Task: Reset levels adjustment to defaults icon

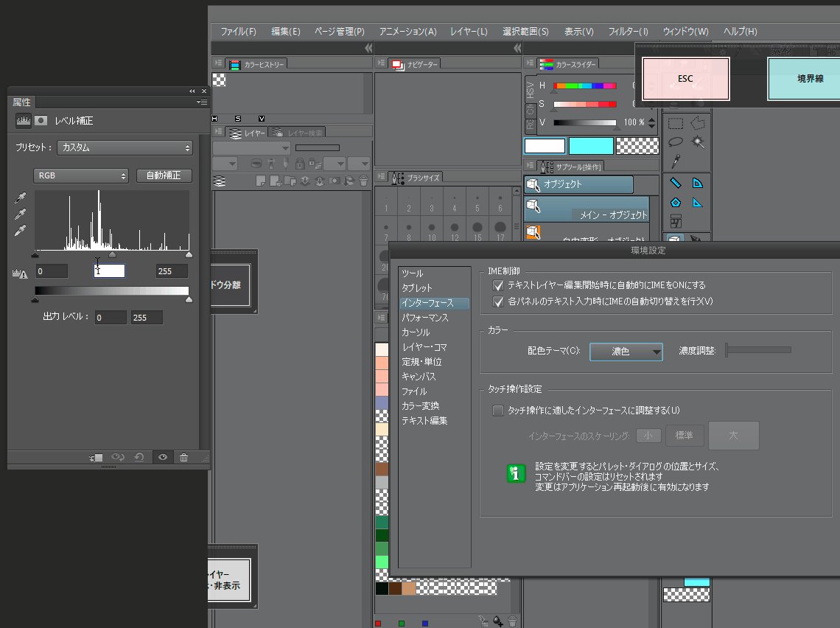Action: pos(139,457)
